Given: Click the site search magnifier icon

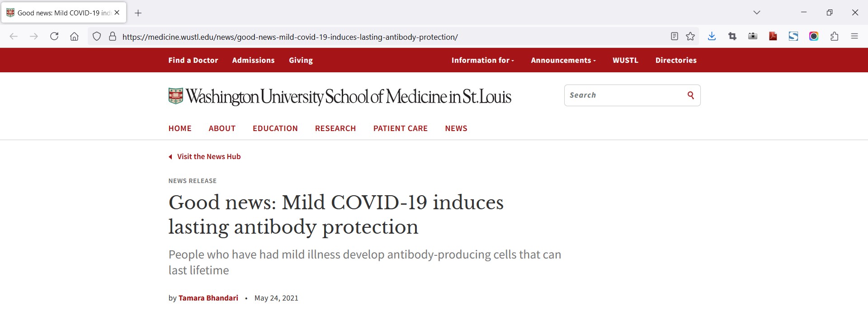Looking at the screenshot, I should 691,95.
